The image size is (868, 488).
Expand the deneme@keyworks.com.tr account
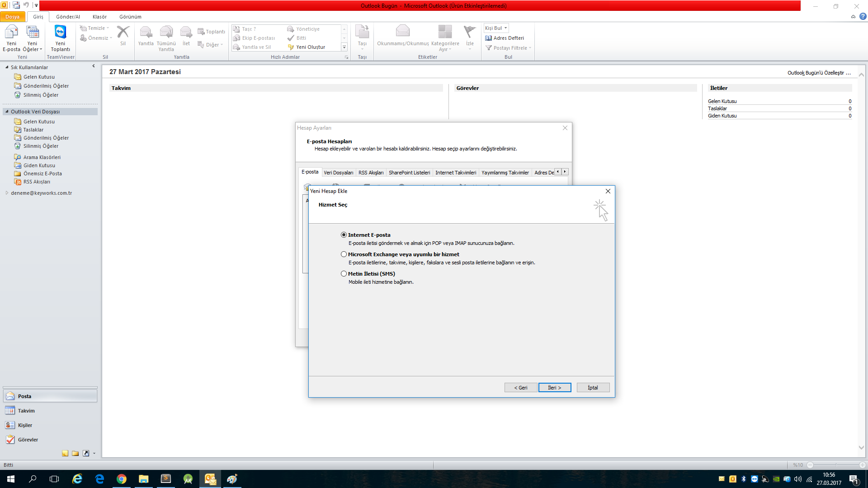point(7,193)
